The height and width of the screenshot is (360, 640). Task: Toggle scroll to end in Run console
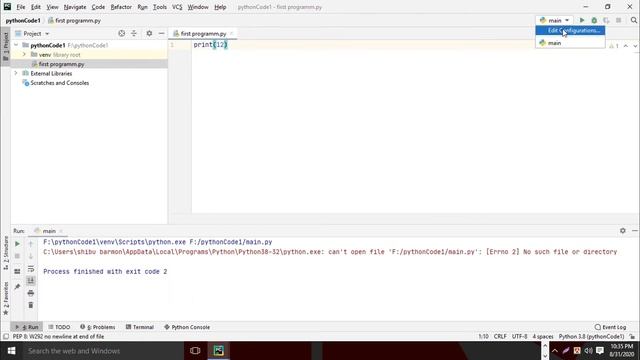pyautogui.click(x=31, y=281)
